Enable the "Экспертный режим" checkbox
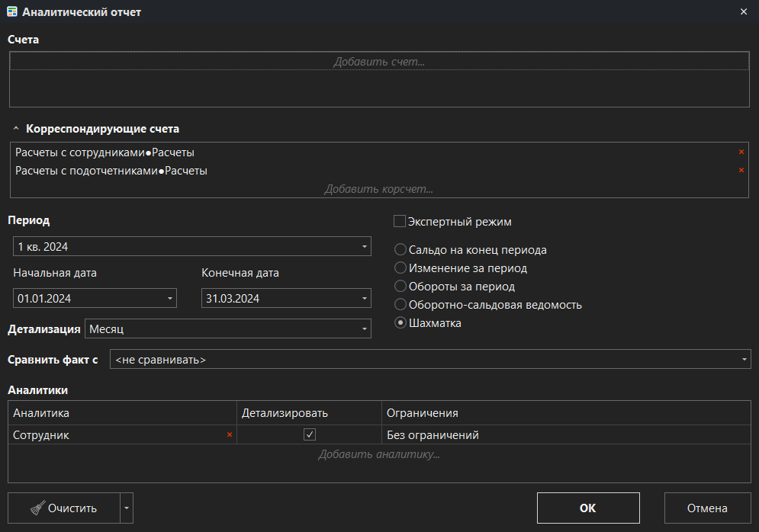This screenshot has height=532, width=759. click(399, 221)
